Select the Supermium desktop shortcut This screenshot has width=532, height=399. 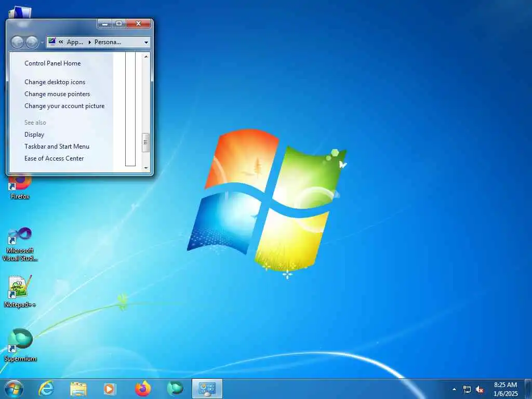20,345
